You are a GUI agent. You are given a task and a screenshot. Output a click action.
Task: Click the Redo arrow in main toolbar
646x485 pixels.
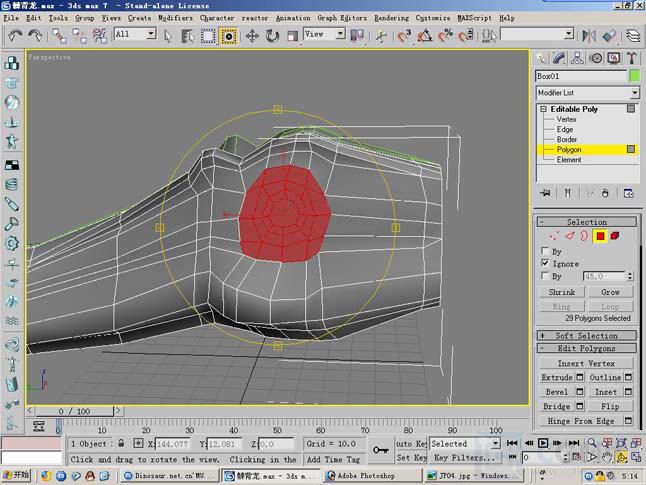[x=35, y=35]
